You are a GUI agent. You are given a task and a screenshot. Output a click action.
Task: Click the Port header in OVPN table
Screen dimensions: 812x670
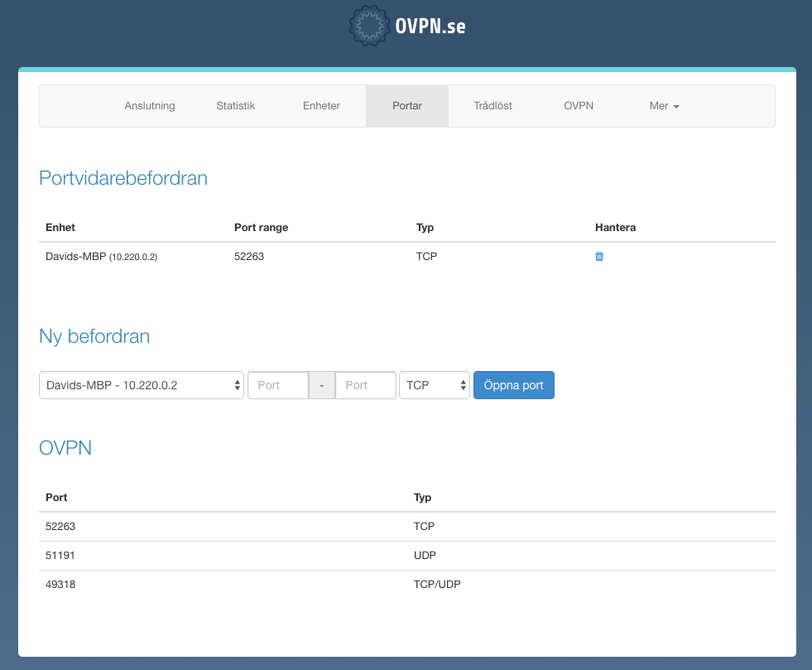[56, 498]
